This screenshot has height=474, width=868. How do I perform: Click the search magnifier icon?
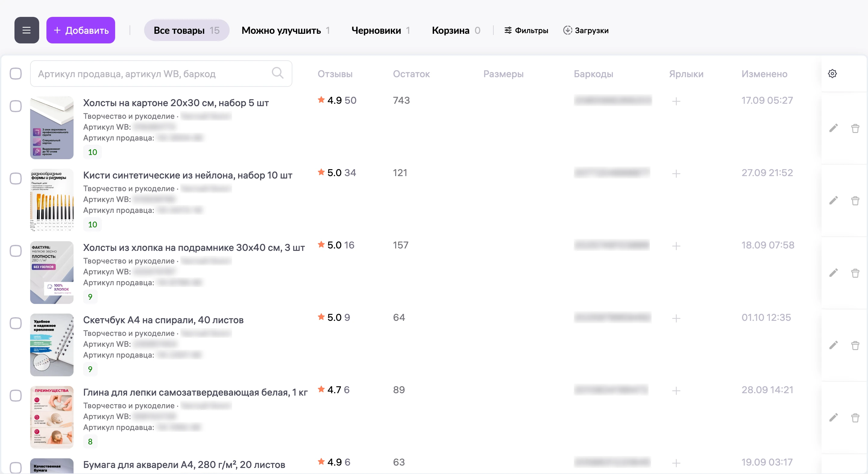pos(278,73)
